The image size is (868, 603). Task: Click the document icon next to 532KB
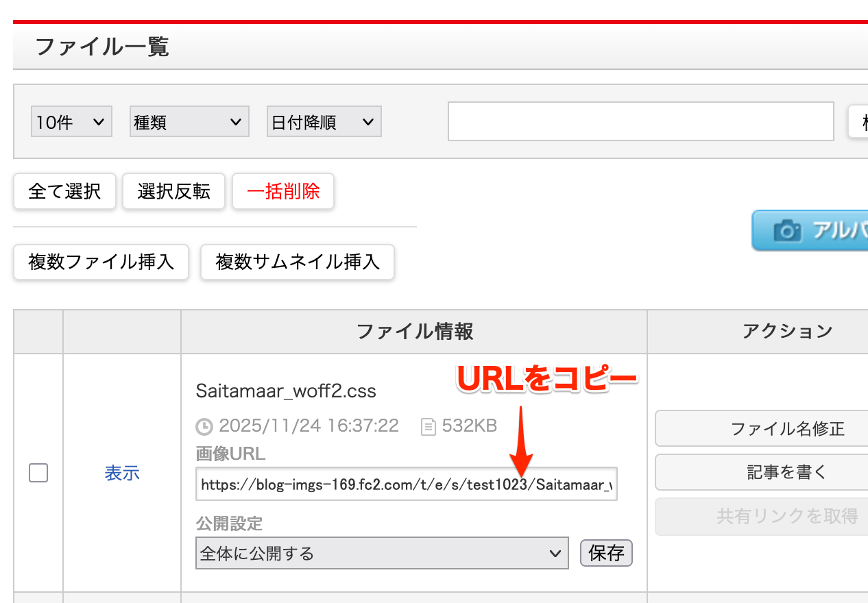(429, 427)
